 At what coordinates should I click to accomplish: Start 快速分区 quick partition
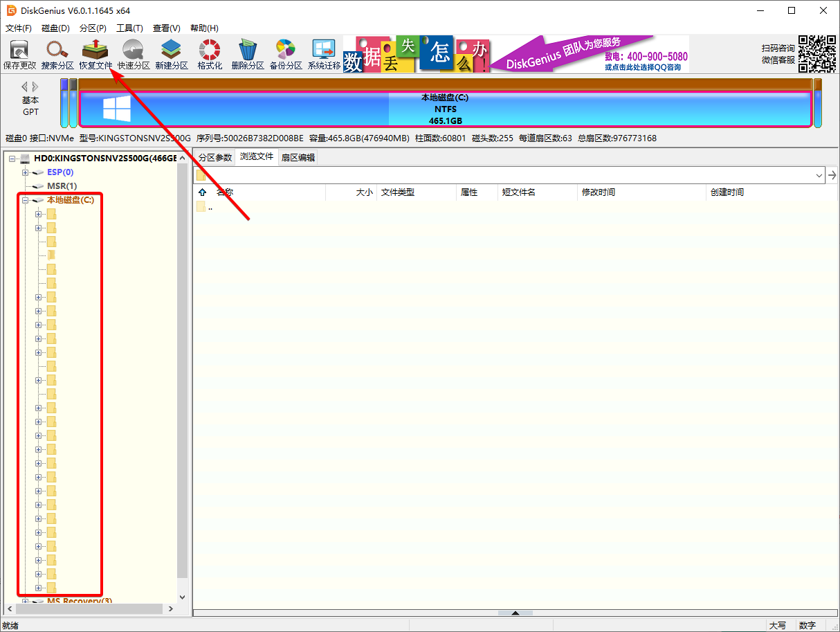tap(134, 55)
